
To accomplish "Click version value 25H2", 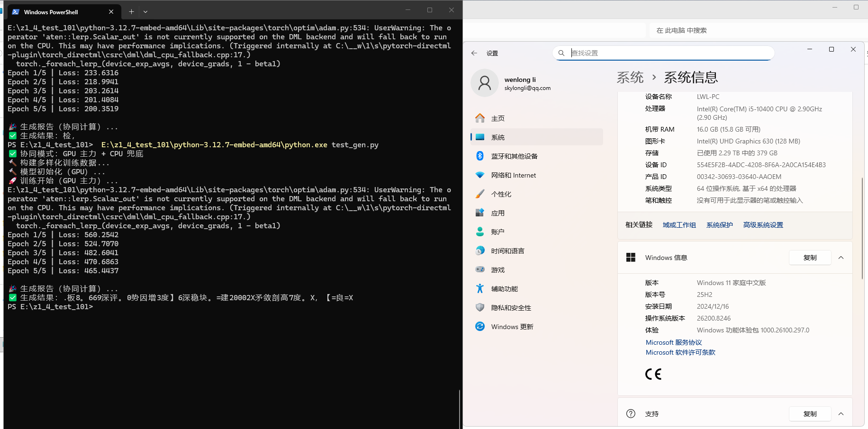I will pyautogui.click(x=705, y=295).
